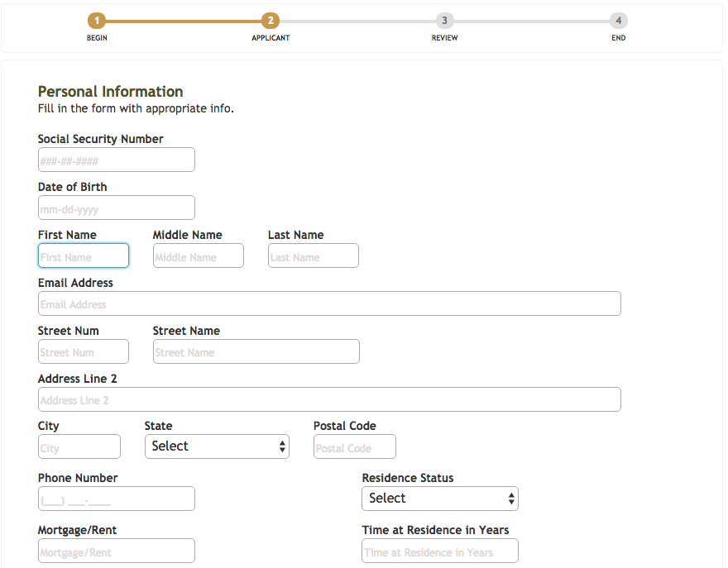
Task: Click step 1 BEGIN circle
Action: point(97,21)
